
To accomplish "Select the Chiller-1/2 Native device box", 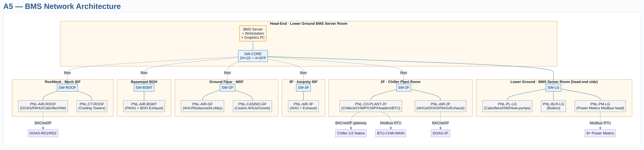I will click(x=351, y=133).
